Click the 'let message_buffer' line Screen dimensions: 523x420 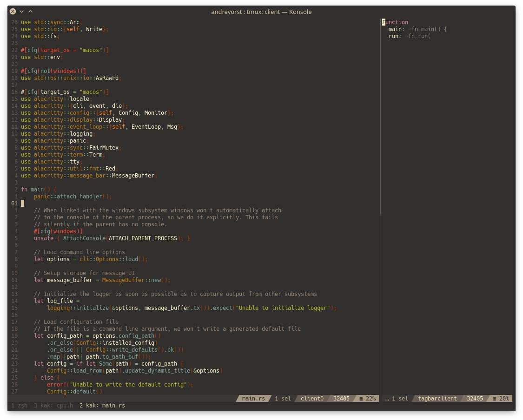[102, 280]
